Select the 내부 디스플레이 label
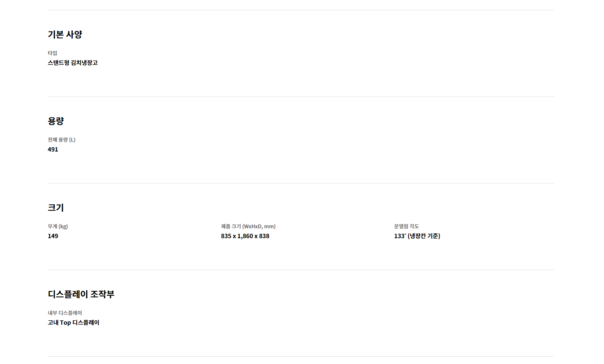 65,313
